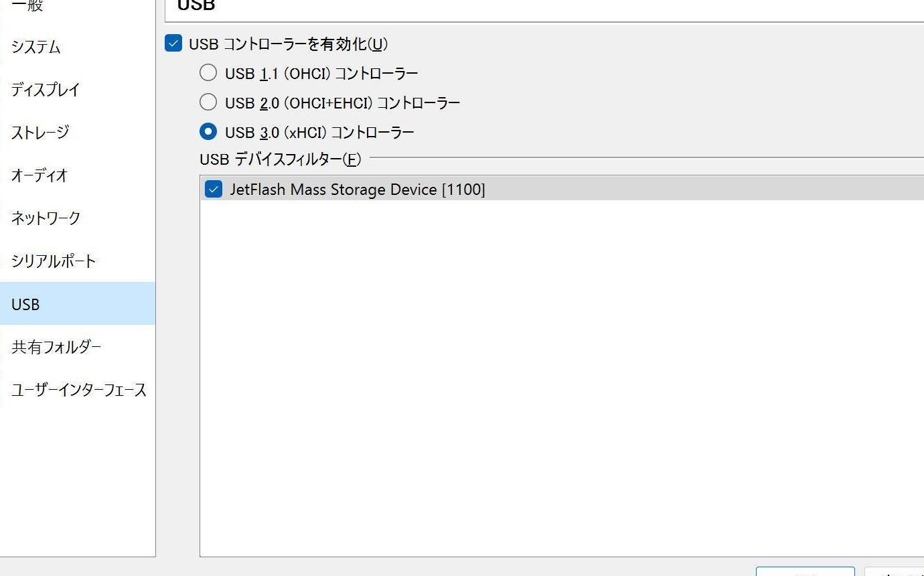
Task: Select the USB settings category
Action: [x=77, y=304]
